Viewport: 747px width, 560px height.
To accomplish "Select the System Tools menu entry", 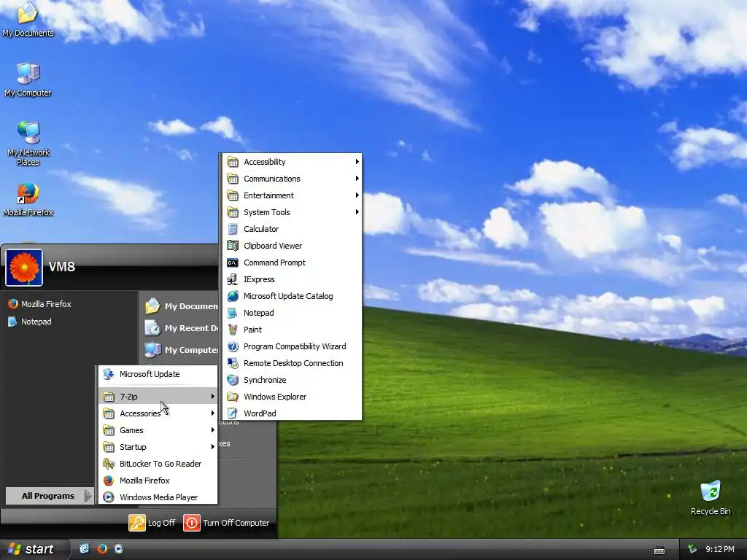I will point(292,212).
